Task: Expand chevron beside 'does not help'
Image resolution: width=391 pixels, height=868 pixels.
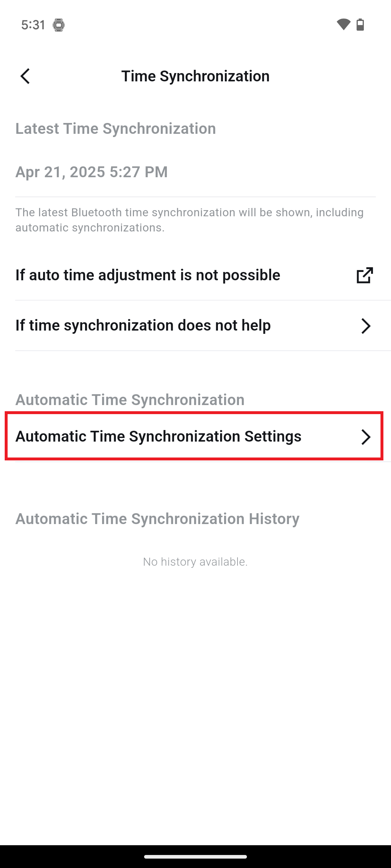Action: click(x=366, y=326)
